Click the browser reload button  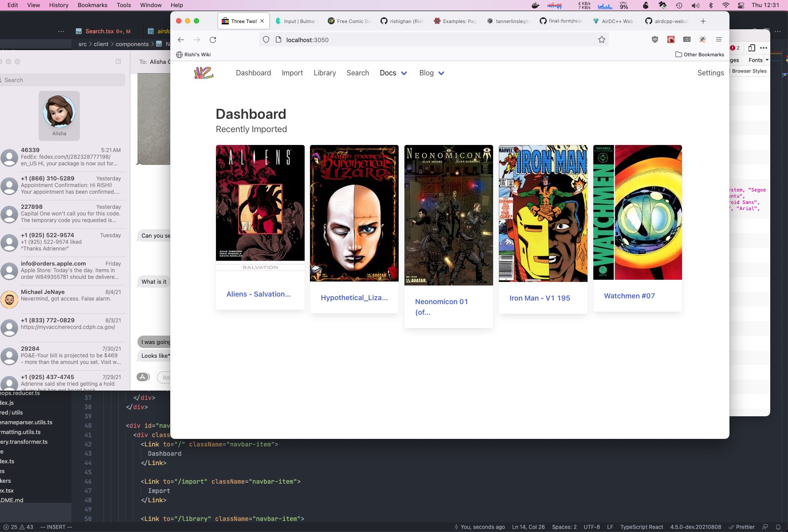tap(213, 40)
